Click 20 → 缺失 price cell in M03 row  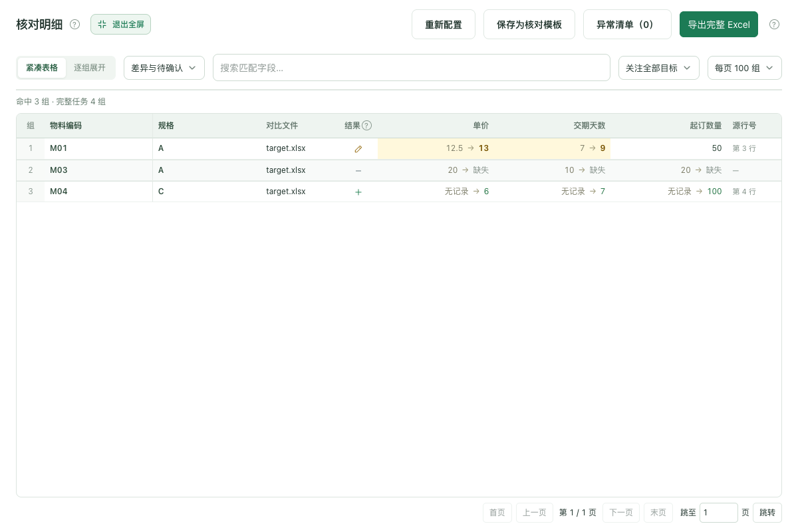pyautogui.click(x=436, y=170)
